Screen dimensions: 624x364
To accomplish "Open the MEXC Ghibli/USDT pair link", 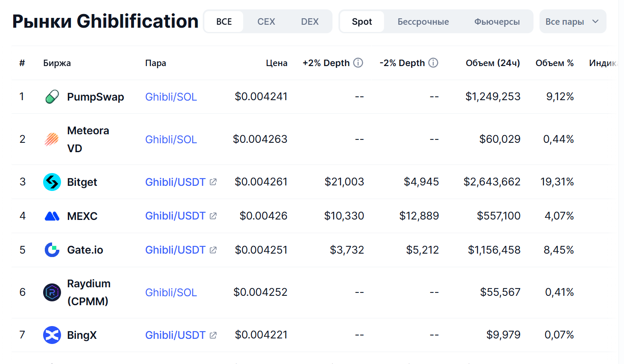I will click(x=175, y=216).
